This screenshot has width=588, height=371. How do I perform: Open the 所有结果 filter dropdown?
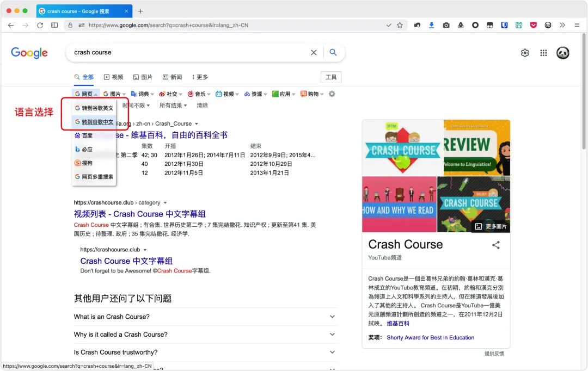point(173,106)
